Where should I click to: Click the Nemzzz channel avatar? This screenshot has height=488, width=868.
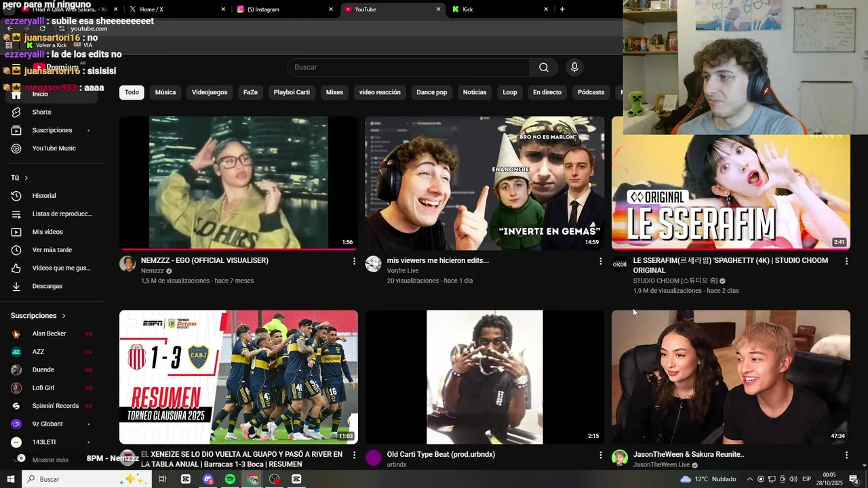click(x=127, y=264)
